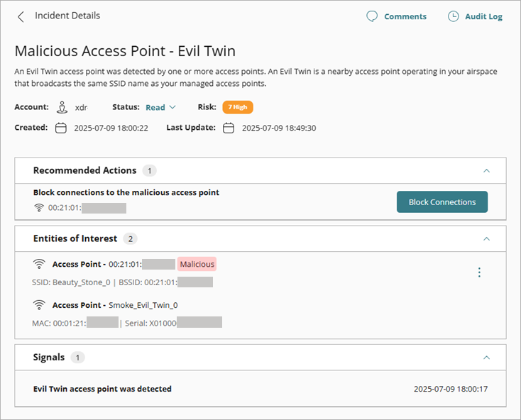The height and width of the screenshot is (420, 521).
Task: Open the Comments speech bubble icon
Action: point(372,16)
